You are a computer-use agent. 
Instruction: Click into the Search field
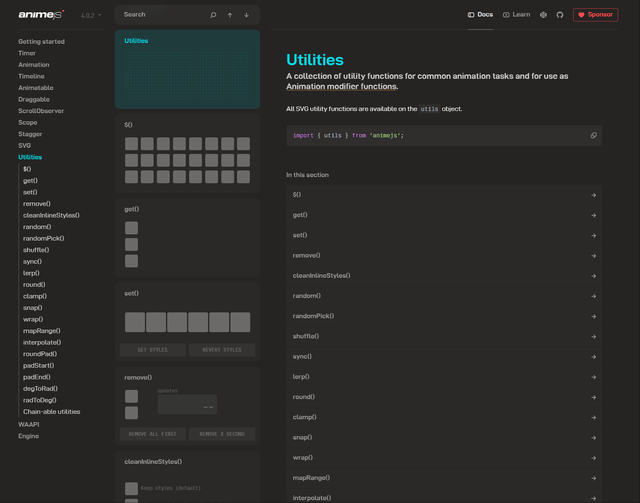[x=160, y=15]
